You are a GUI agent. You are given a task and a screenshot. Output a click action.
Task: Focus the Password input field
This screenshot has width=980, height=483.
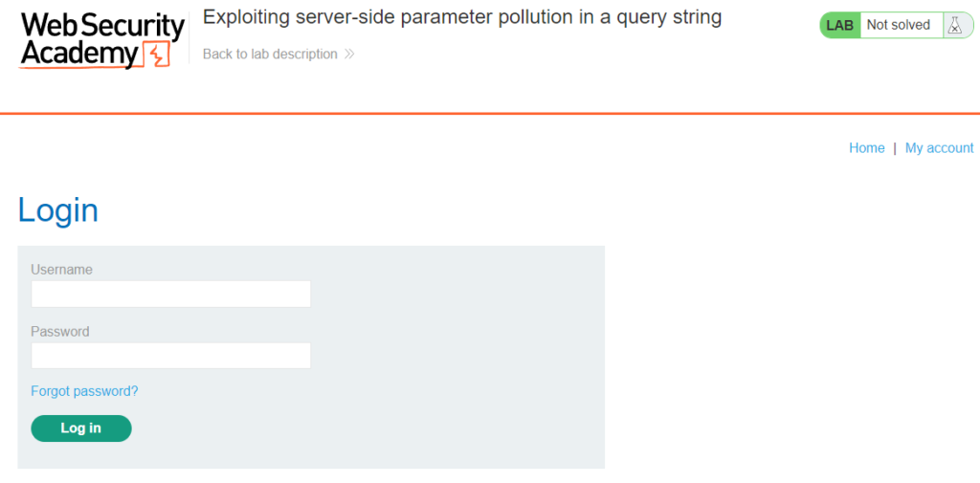170,356
